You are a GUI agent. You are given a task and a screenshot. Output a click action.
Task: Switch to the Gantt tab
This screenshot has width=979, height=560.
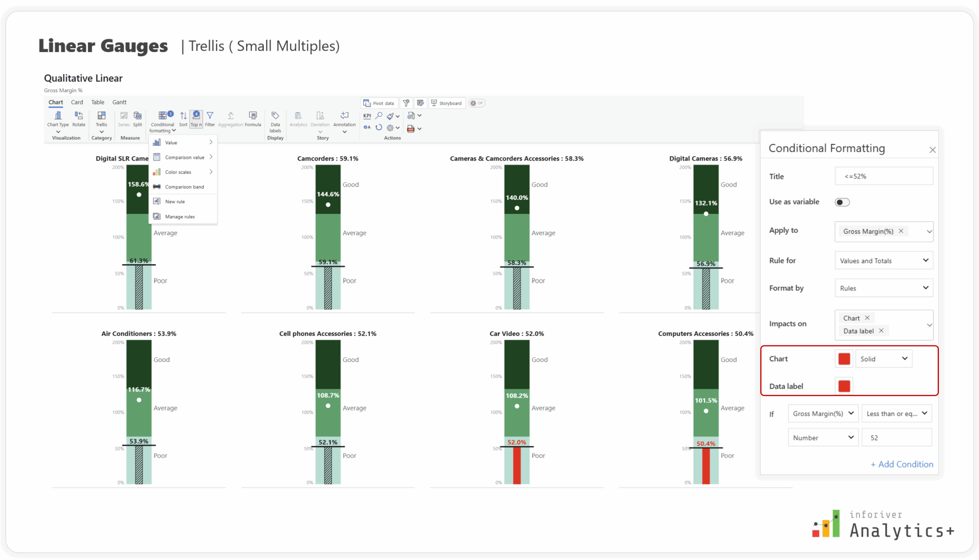point(119,102)
